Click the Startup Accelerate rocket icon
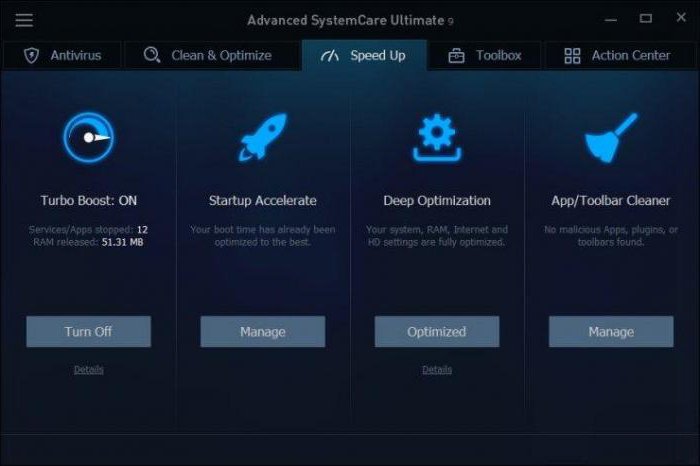This screenshot has width=700, height=466. (262, 137)
